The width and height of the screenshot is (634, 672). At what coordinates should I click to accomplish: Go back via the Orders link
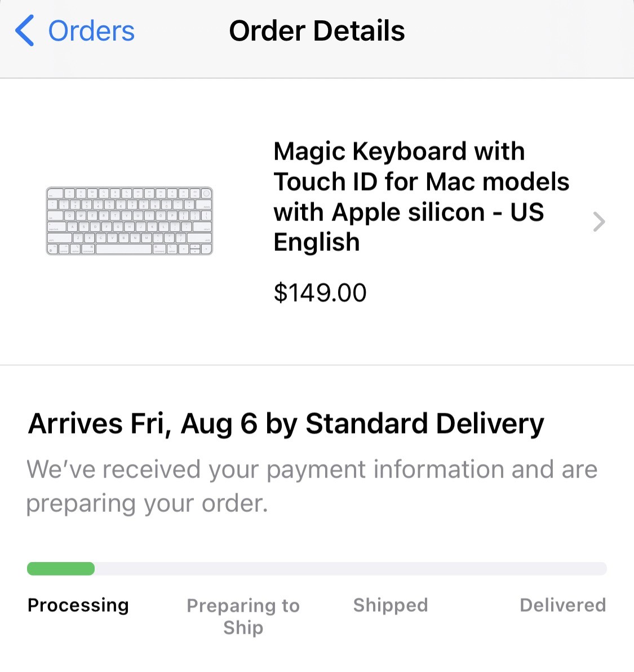91,30
